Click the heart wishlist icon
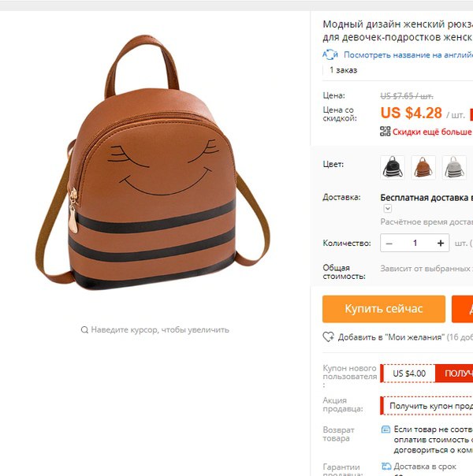This screenshot has height=476, width=473. pos(328,337)
